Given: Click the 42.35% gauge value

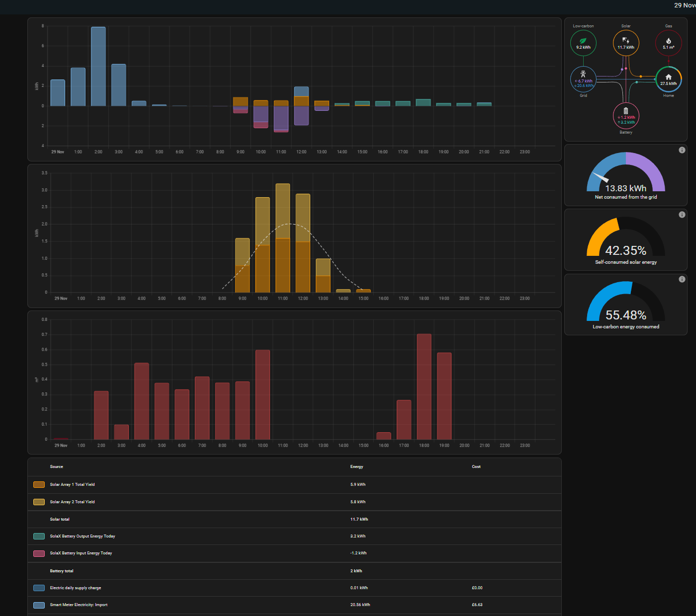Looking at the screenshot, I should [626, 250].
